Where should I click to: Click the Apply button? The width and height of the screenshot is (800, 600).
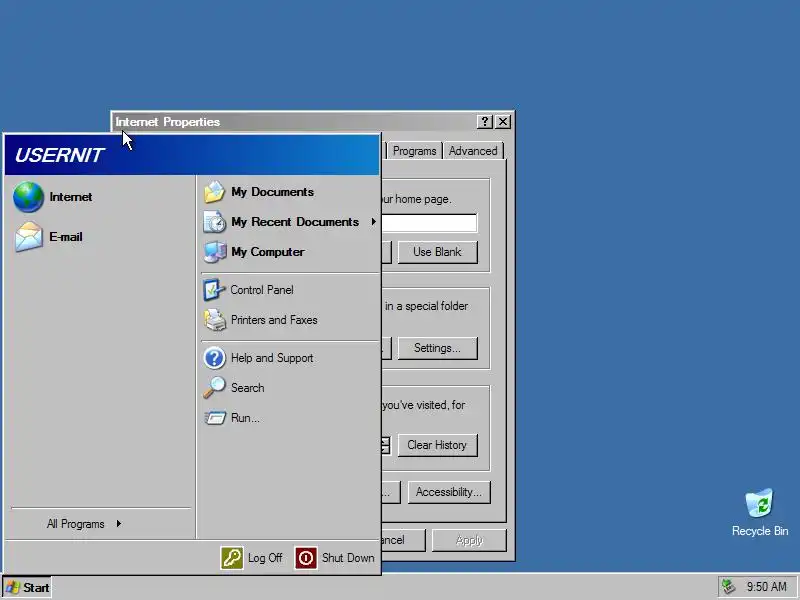(469, 540)
